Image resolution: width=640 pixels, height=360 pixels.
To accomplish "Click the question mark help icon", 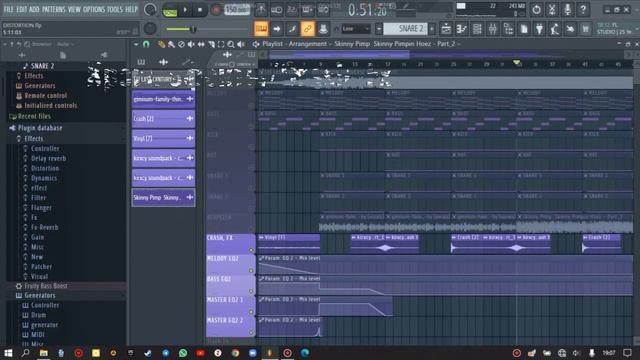I will (583, 9).
